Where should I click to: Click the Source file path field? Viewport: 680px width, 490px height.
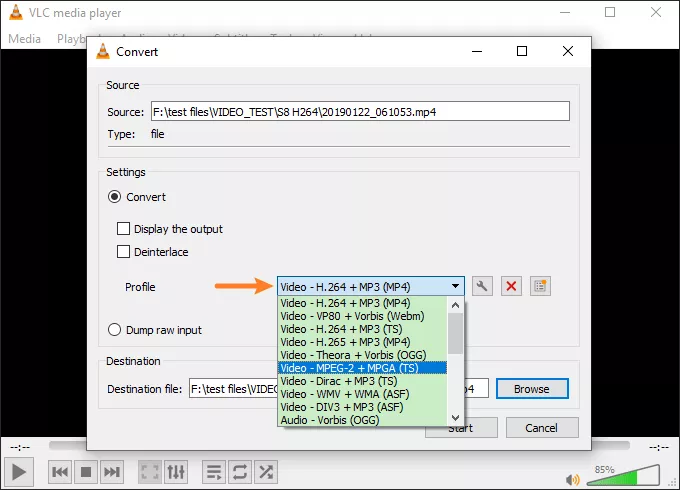coord(360,111)
